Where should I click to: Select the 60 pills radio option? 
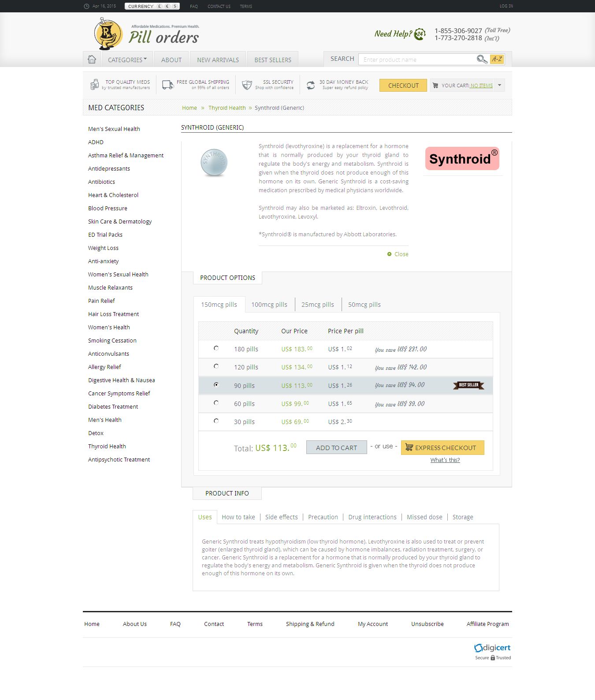216,403
